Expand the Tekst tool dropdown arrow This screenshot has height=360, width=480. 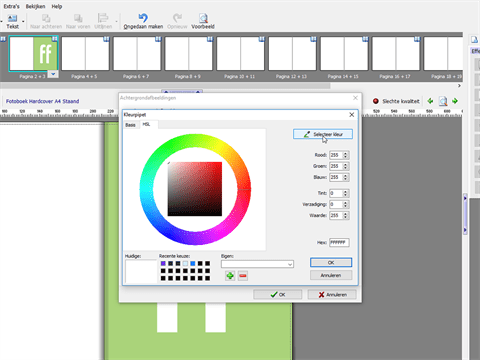coord(23,22)
